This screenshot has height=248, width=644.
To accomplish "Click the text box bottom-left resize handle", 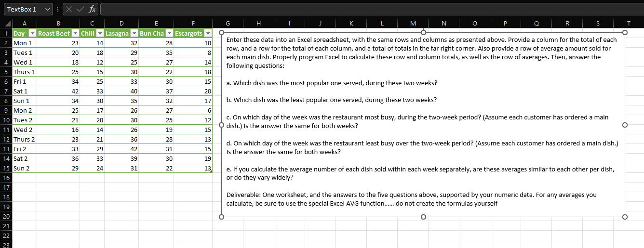I will (x=222, y=217).
